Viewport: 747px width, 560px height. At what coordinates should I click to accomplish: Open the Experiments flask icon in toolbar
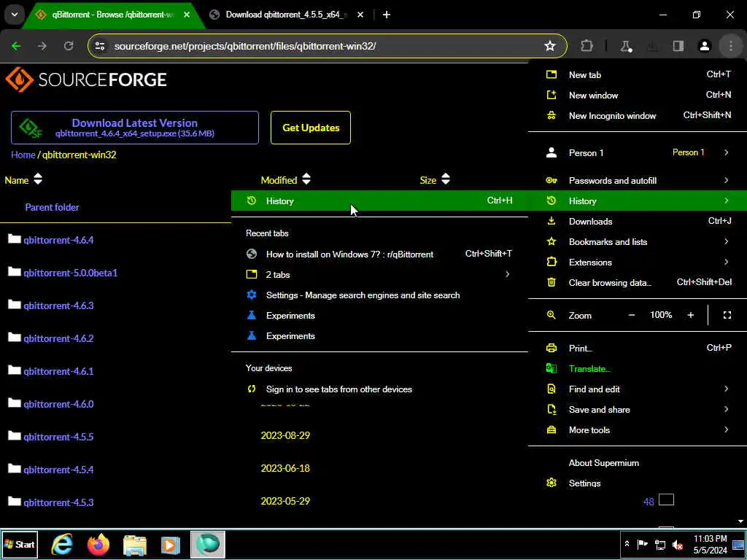[625, 46]
